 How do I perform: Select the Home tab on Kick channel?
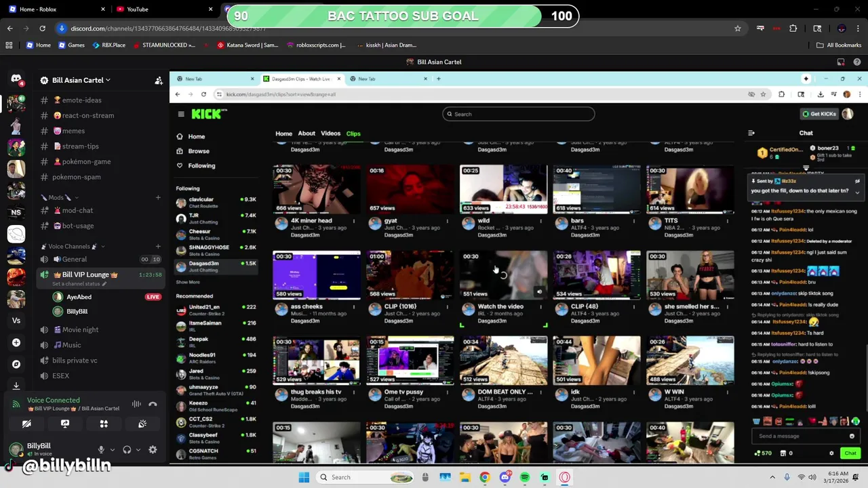(x=283, y=134)
